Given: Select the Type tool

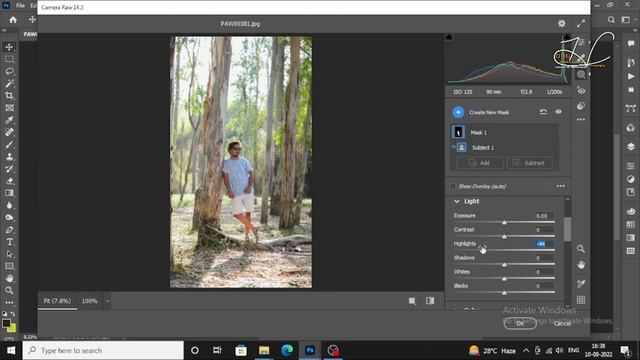Looking at the screenshot, I should [x=9, y=242].
